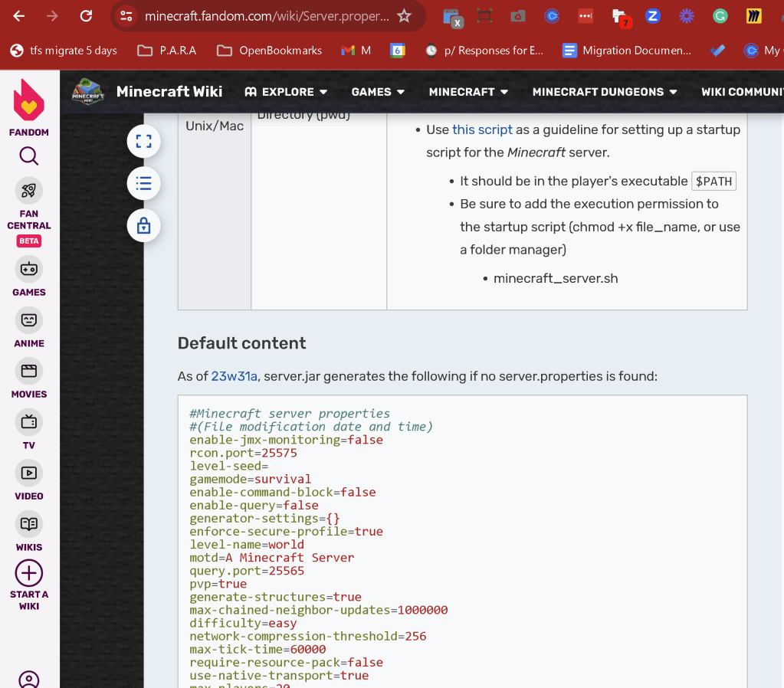The height and width of the screenshot is (688, 784).
Task: Open the Miro extension icon
Action: coord(753,16)
